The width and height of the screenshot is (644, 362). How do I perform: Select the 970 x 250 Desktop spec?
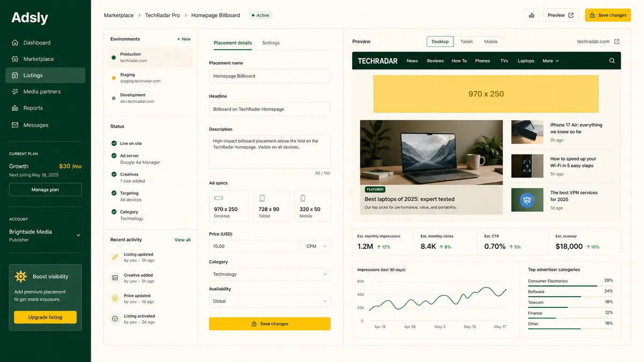pyautogui.click(x=229, y=206)
